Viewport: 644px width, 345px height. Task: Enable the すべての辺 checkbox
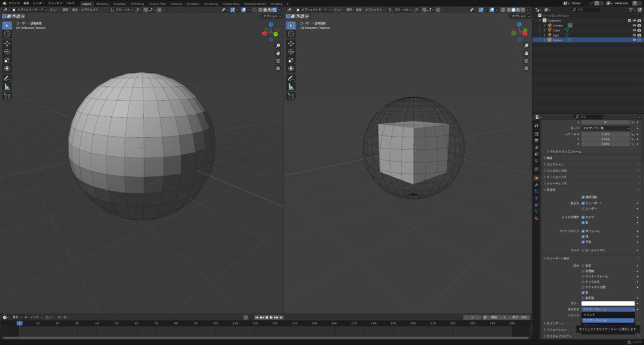(583, 281)
